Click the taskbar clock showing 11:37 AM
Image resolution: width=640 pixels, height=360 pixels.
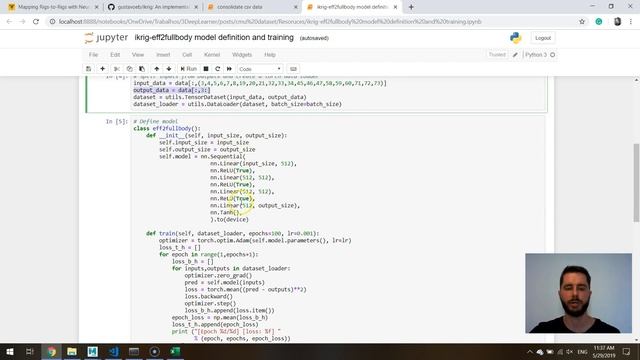coord(604,351)
